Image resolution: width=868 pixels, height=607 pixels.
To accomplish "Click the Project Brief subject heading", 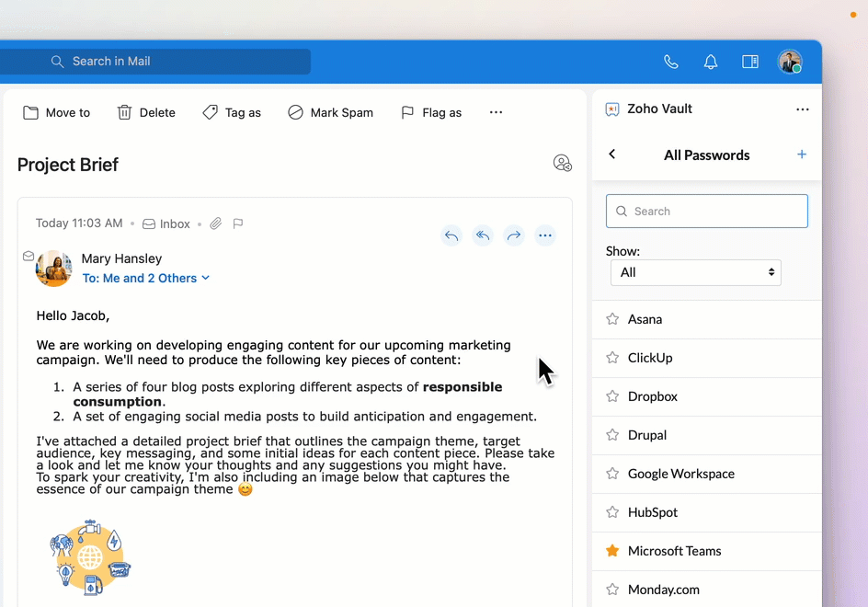I will (x=67, y=165).
